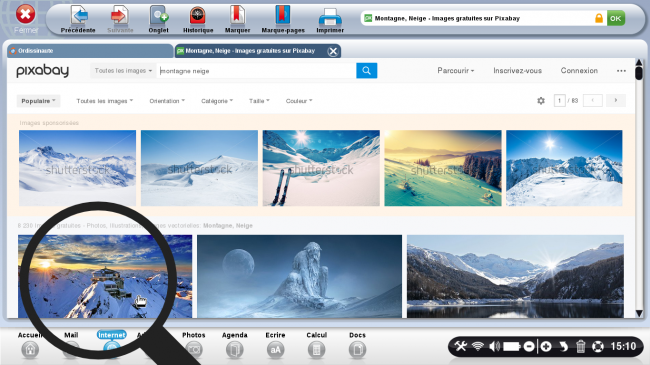
Task: Click the speaker volume icon in the tray
Action: (x=494, y=346)
